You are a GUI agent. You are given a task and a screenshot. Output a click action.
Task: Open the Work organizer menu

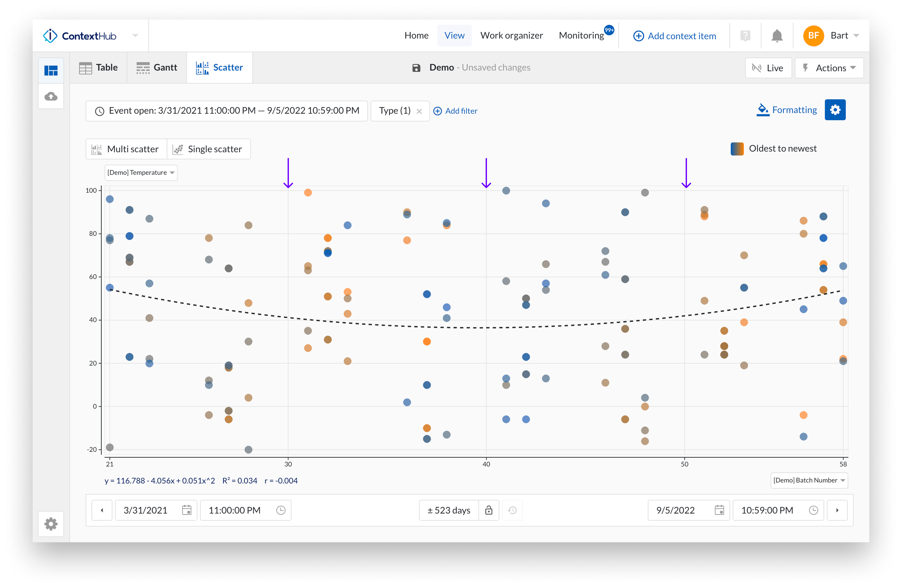click(x=511, y=36)
